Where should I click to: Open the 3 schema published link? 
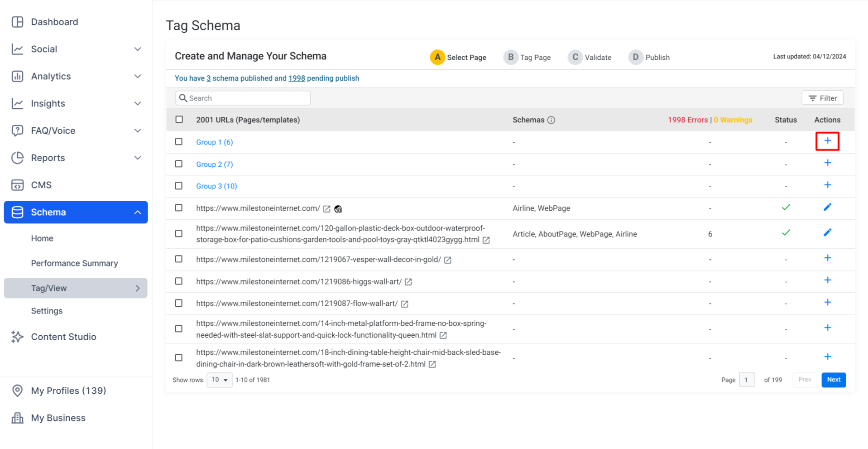[209, 78]
